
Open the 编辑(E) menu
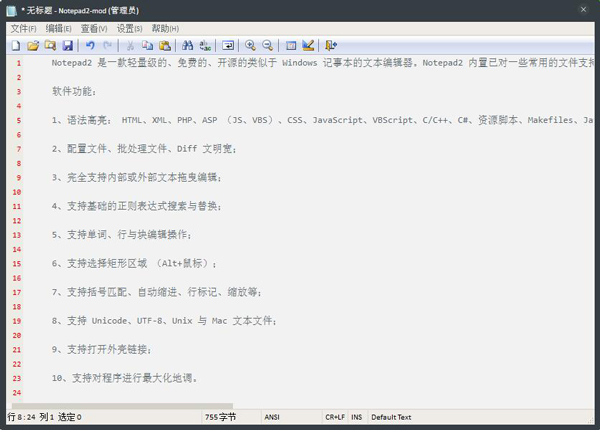(58, 28)
